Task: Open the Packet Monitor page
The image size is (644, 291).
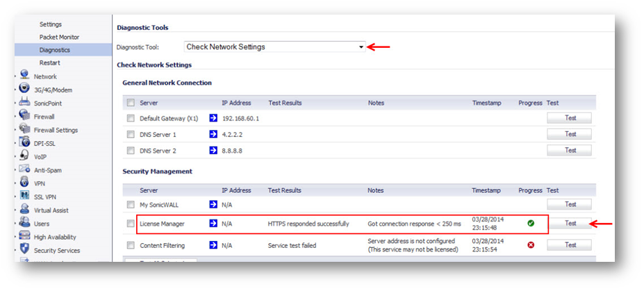Action: (59, 37)
